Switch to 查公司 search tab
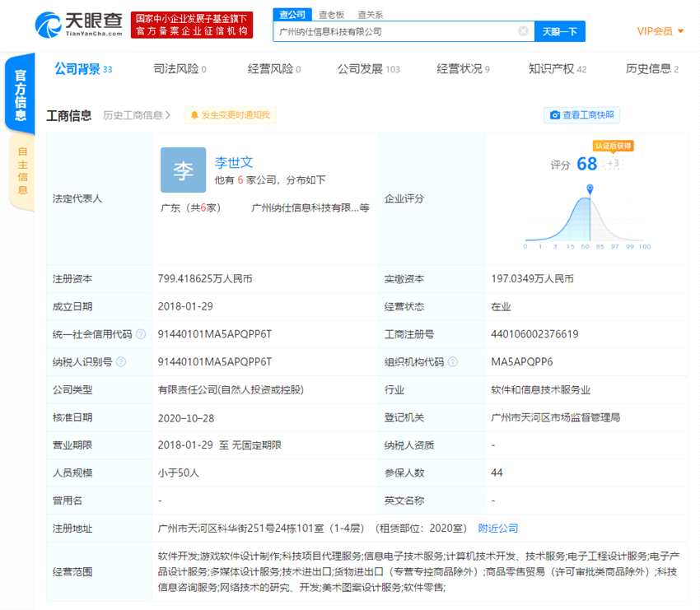This screenshot has width=700, height=610. tap(292, 15)
